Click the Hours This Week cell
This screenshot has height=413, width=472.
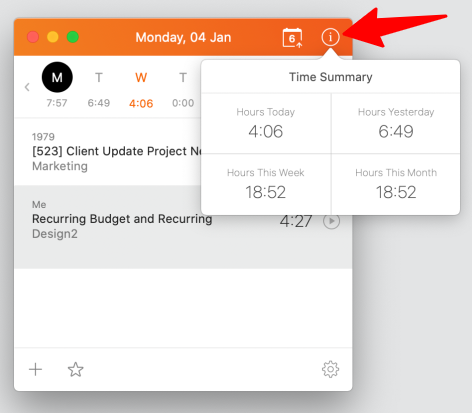(266, 184)
